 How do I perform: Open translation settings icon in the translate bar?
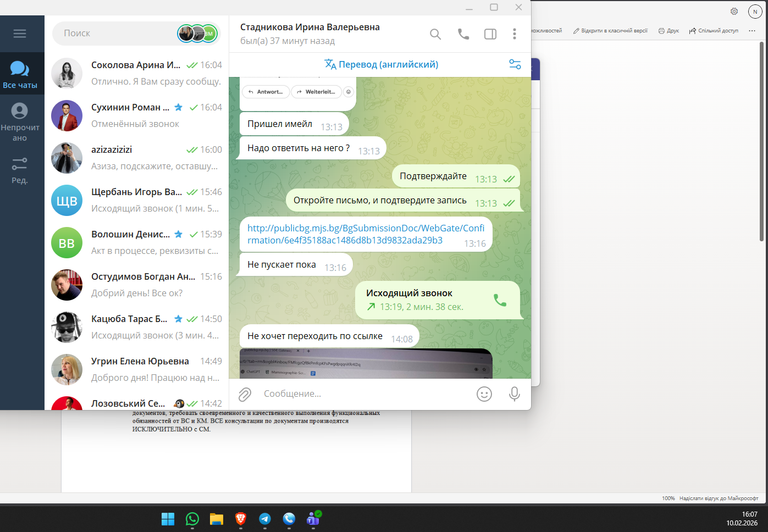point(515,64)
